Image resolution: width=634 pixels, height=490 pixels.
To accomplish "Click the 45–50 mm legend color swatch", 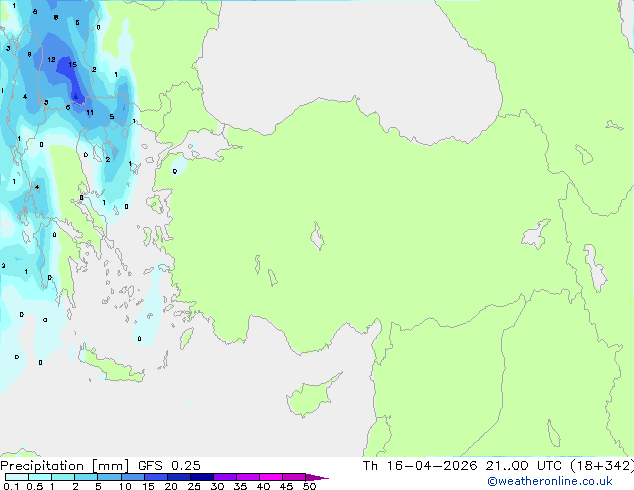I will [294, 477].
